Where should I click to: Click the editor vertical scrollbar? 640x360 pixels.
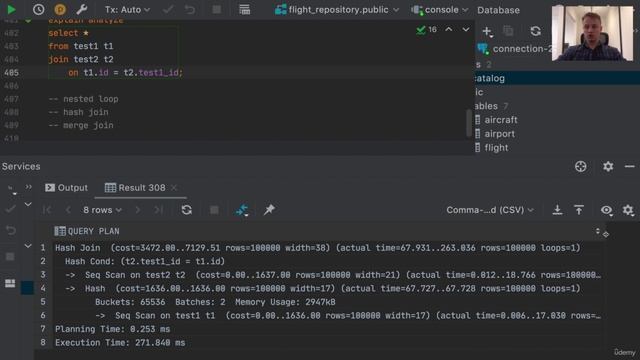click(469, 123)
